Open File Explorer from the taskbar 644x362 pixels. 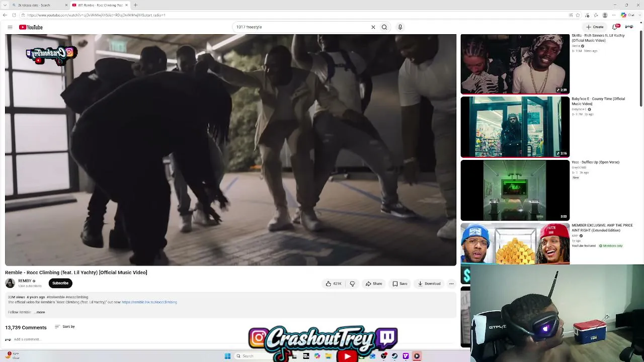click(328, 356)
